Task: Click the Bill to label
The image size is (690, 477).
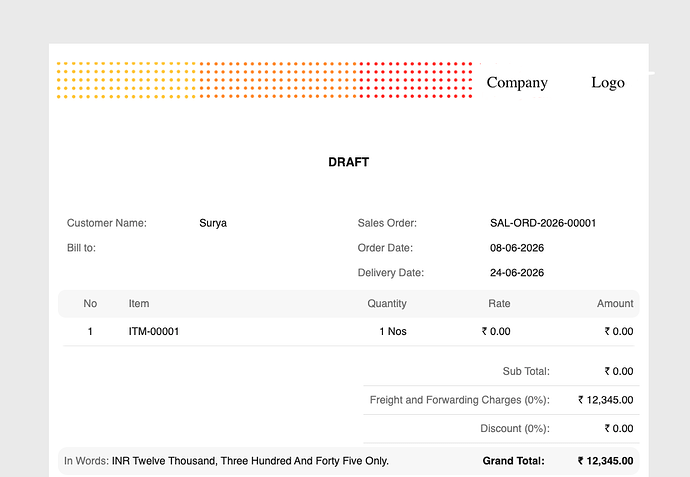Action: coord(81,248)
